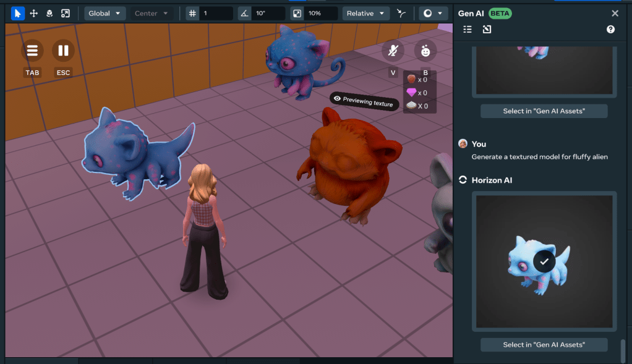This screenshot has height=364, width=632.
Task: Click upper Select in "Gen AI Assets" button
Action: (x=544, y=111)
